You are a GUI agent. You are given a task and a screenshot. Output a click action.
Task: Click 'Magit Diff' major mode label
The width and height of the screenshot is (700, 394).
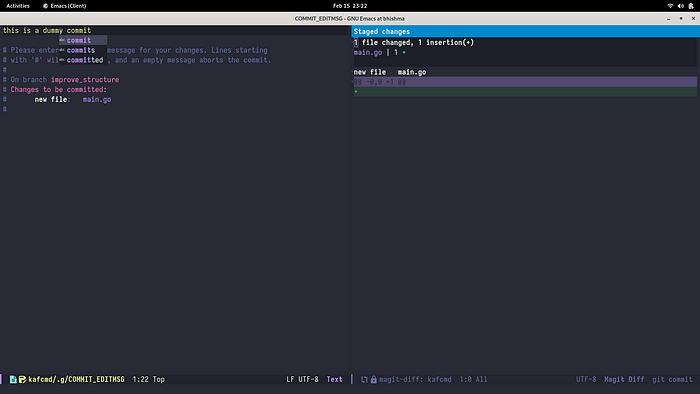click(x=624, y=379)
